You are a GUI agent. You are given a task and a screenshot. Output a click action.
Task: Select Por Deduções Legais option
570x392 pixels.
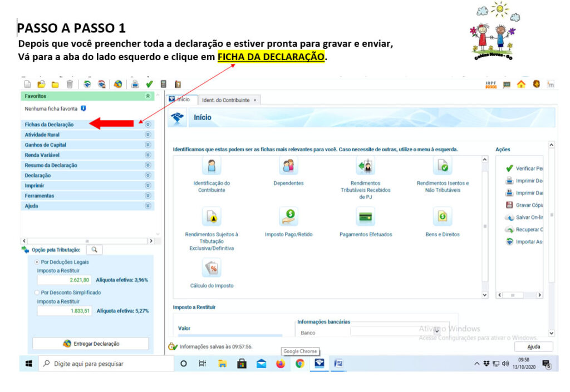(x=37, y=262)
